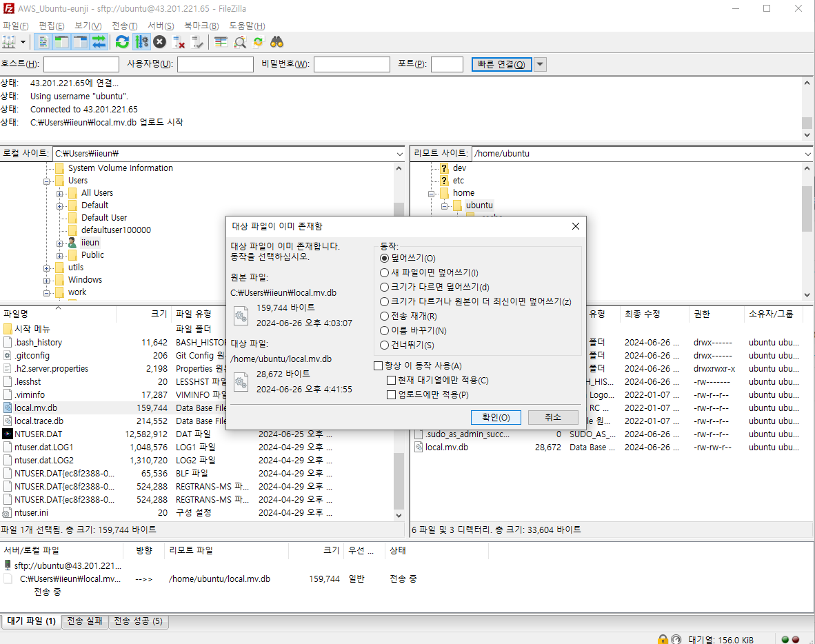Select overwrite if size differs option
The width and height of the screenshot is (815, 644).
(x=384, y=287)
